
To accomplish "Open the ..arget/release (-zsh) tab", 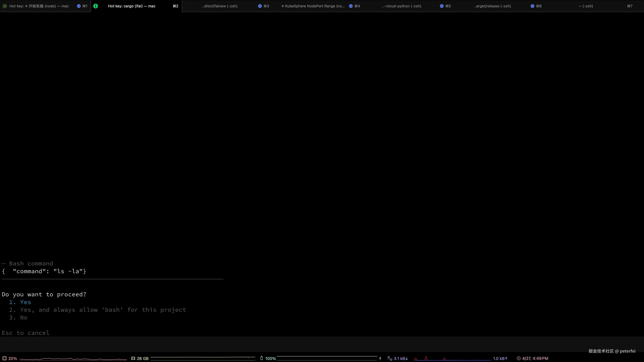I will pos(492,6).
